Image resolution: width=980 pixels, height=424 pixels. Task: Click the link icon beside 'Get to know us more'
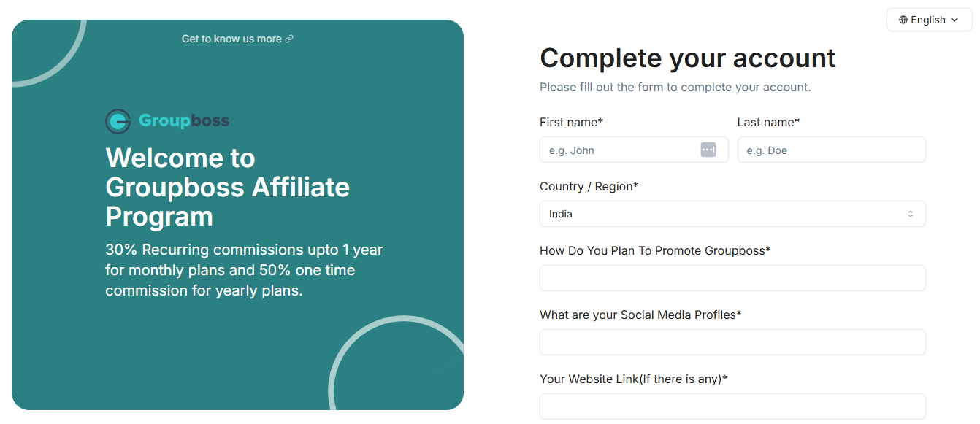point(289,39)
